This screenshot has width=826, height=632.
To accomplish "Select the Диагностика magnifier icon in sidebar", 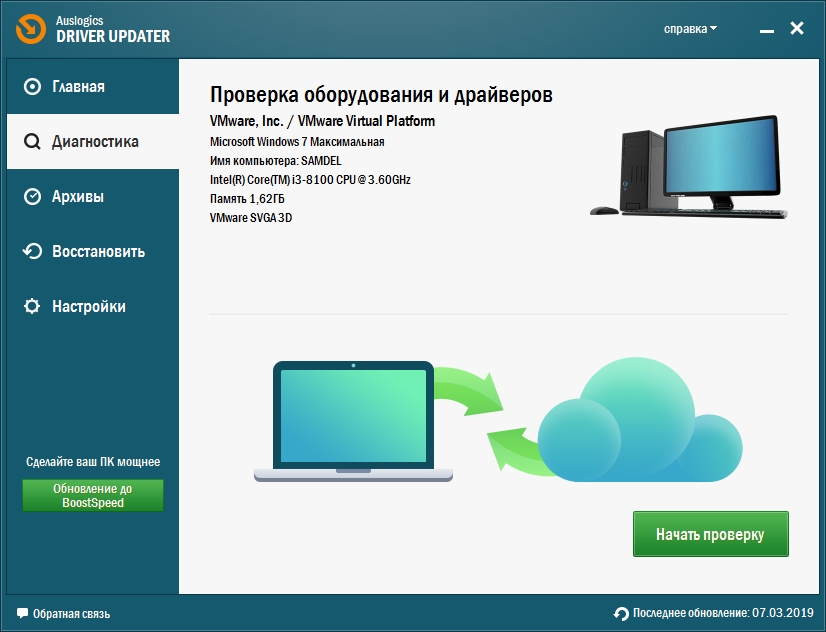I will click(31, 141).
